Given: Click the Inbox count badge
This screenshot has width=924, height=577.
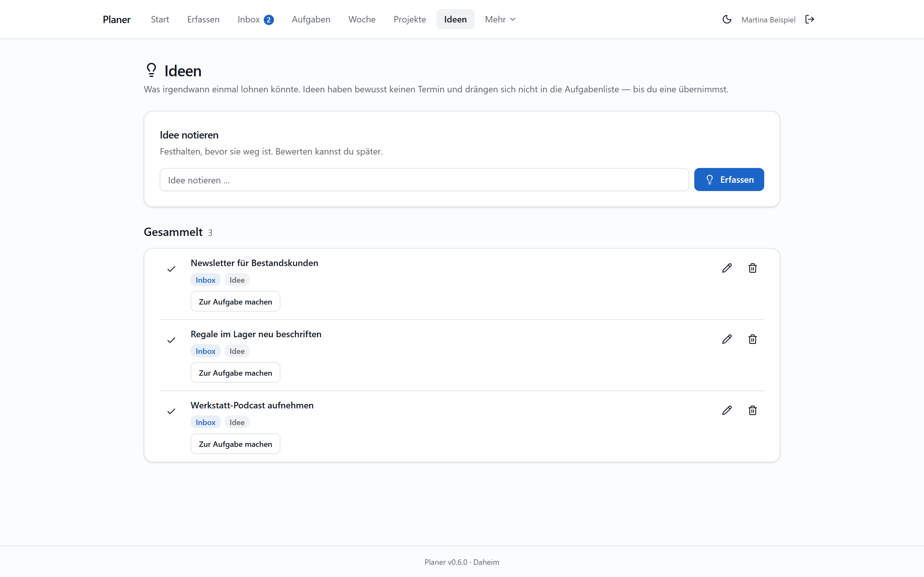Looking at the screenshot, I should point(269,20).
